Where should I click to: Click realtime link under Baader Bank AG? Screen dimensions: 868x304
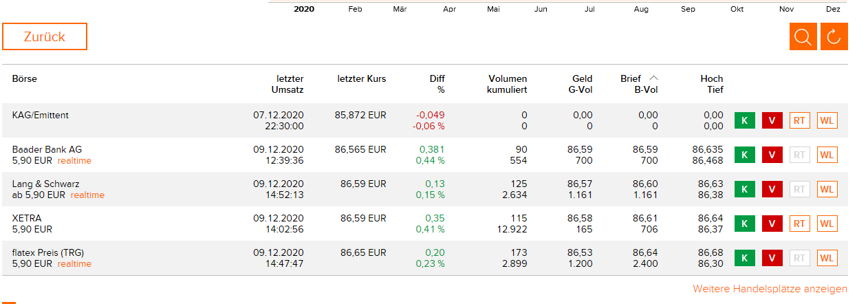[74, 161]
